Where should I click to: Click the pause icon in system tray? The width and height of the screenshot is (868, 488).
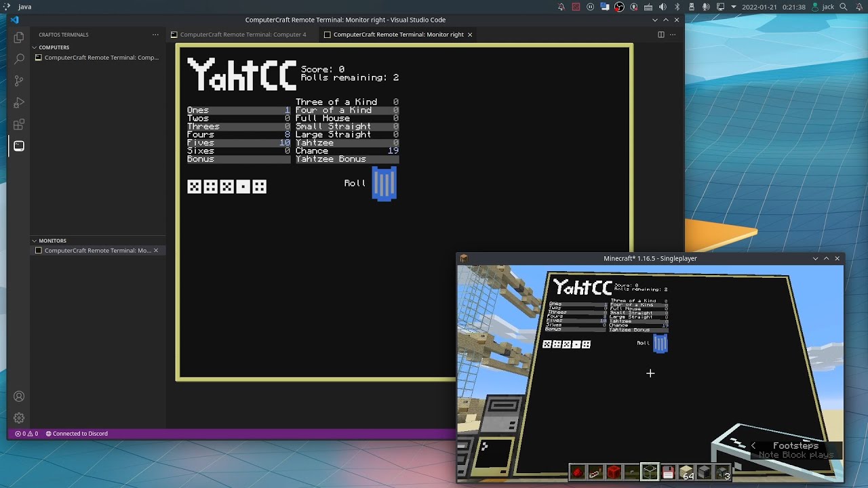click(x=590, y=7)
